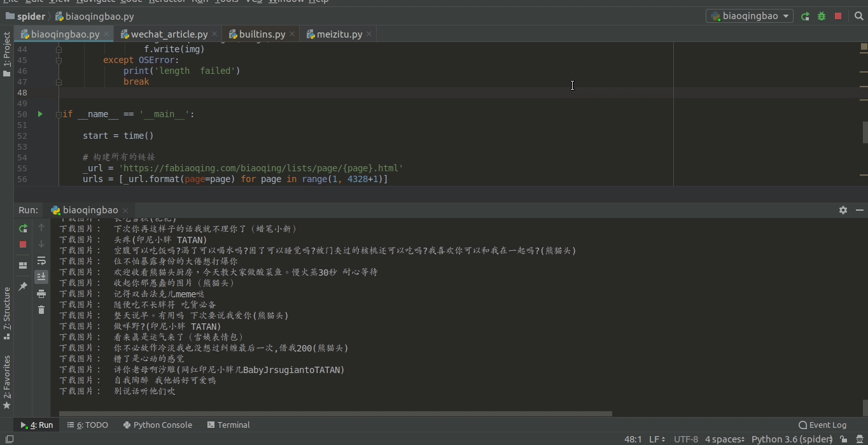
Task: Toggle the fold marker at the break line
Action: tap(59, 81)
